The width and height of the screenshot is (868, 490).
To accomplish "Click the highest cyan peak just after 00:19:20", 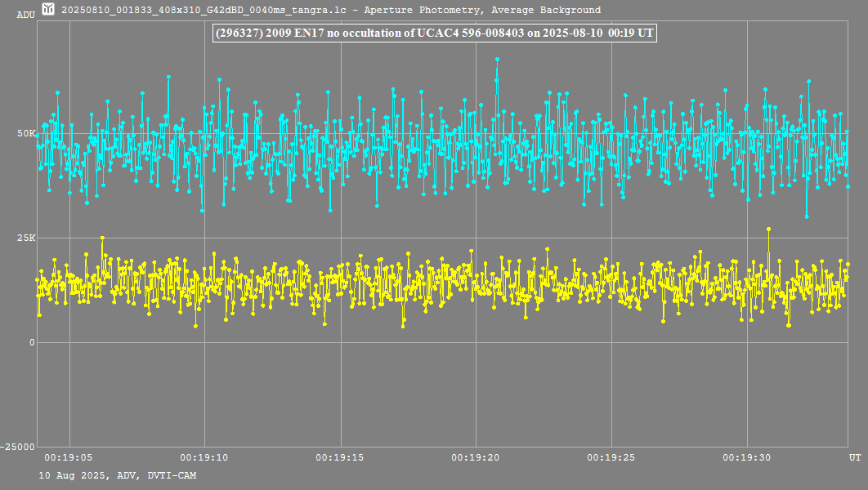I will pos(497,60).
